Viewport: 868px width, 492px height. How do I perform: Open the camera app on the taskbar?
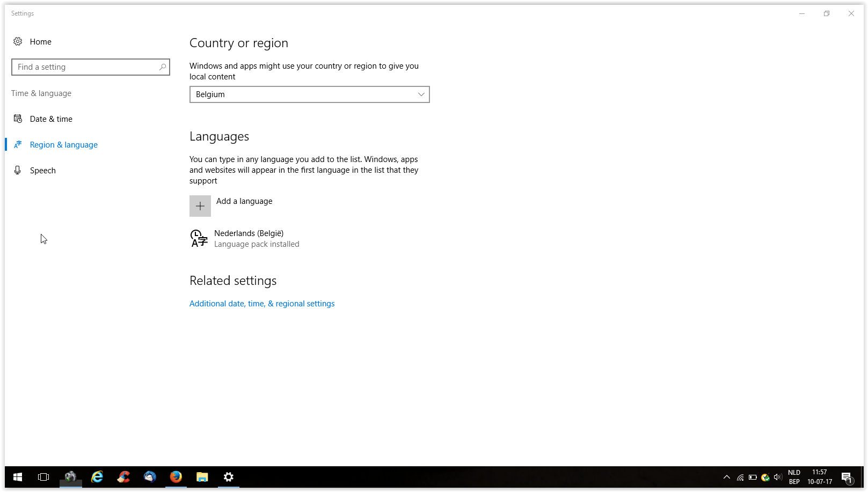pyautogui.click(x=70, y=477)
